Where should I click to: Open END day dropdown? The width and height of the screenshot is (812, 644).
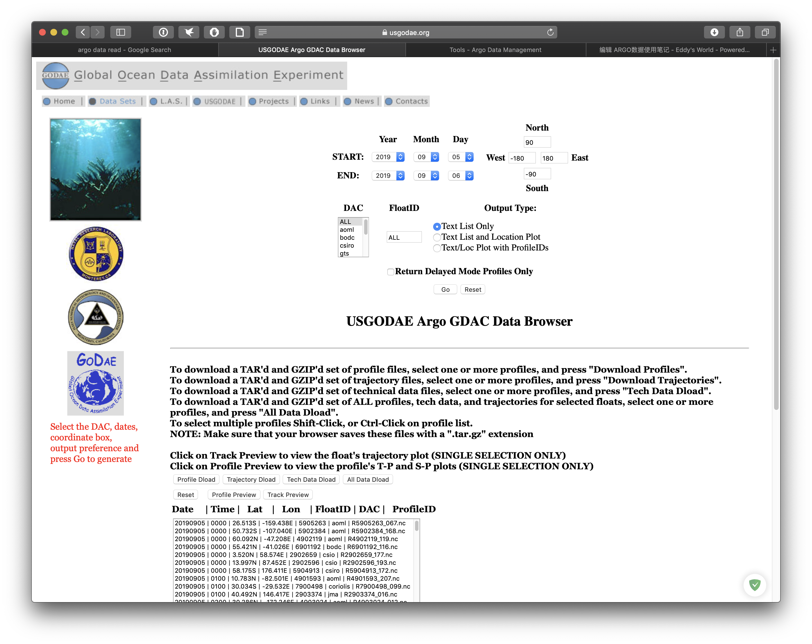click(x=461, y=176)
